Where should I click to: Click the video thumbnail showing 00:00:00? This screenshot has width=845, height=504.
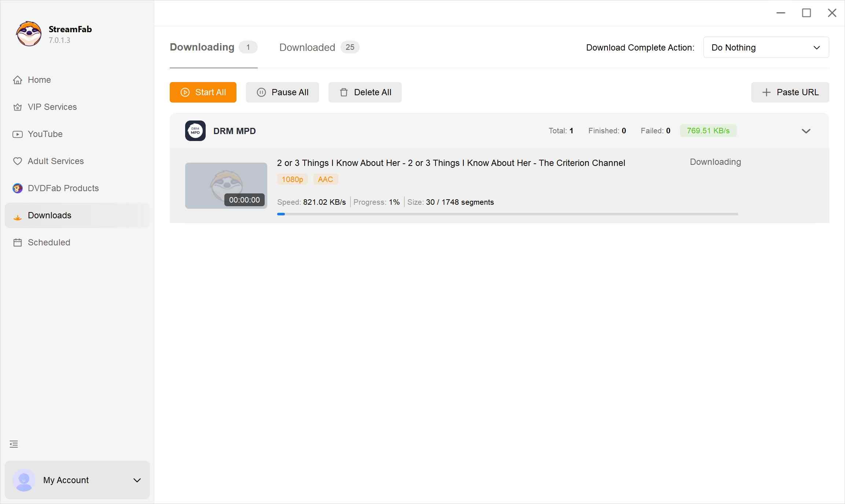(x=226, y=186)
